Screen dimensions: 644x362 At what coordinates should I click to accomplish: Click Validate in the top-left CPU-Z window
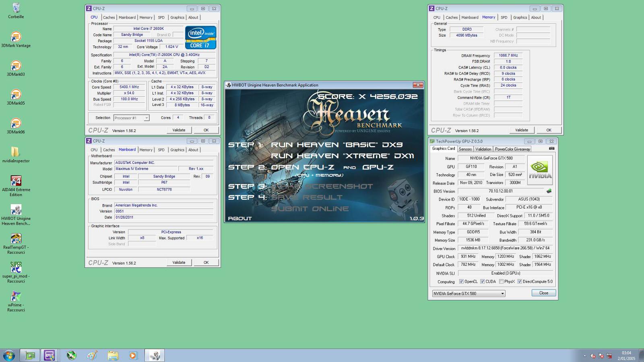[x=179, y=130]
